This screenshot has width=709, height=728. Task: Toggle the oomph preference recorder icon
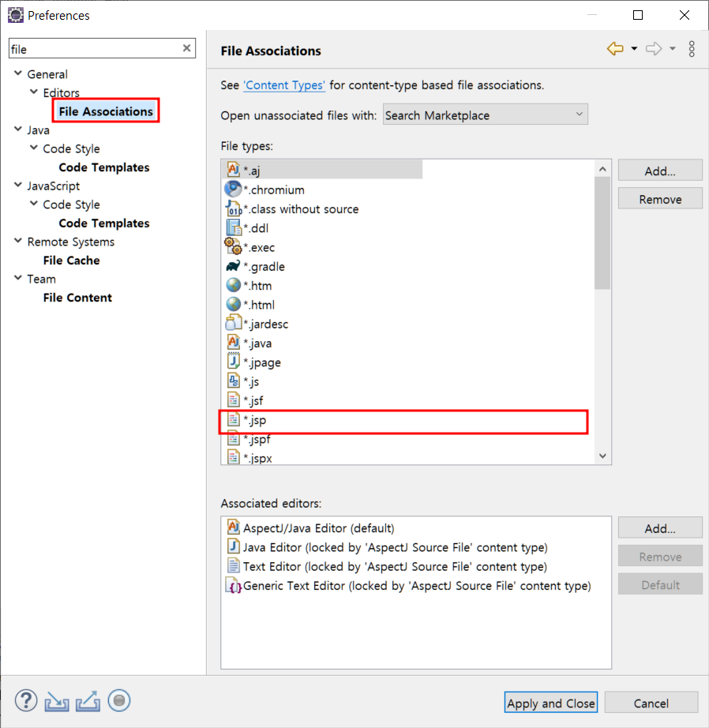click(119, 700)
